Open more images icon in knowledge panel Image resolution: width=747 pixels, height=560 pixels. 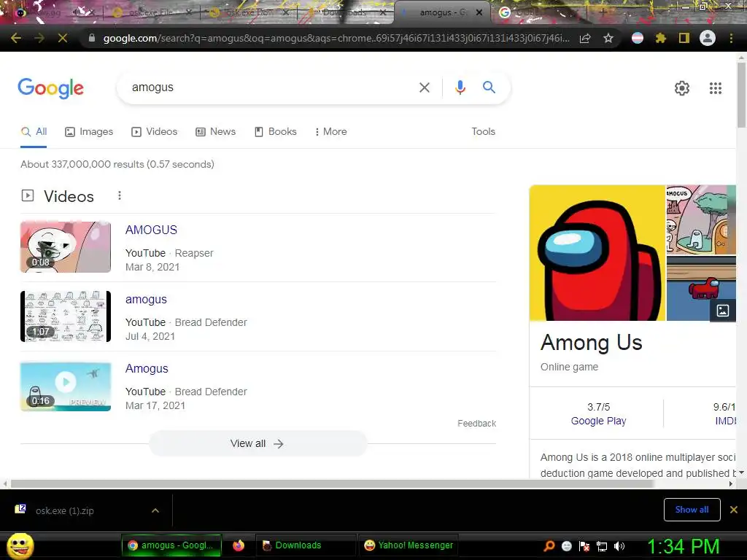tap(723, 311)
